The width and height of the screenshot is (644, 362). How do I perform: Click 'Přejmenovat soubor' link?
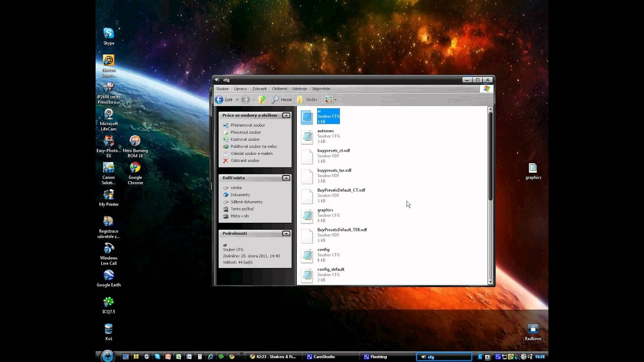(x=248, y=125)
